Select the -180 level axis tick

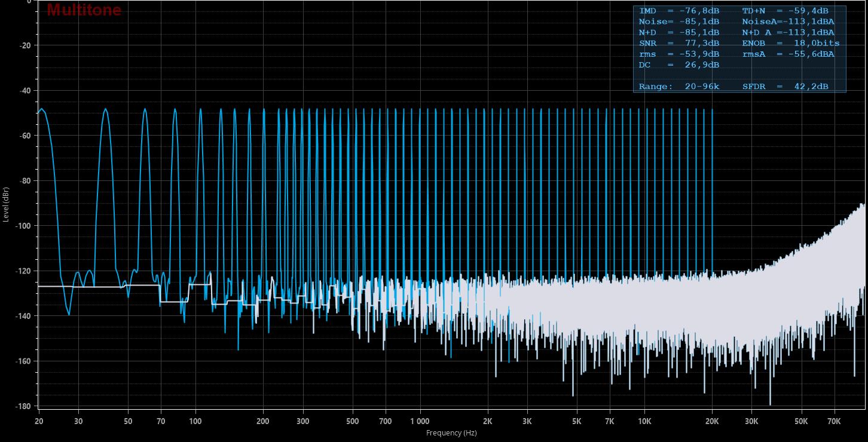coord(24,406)
